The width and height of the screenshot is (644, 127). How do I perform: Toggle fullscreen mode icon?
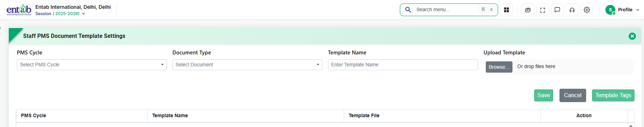pyautogui.click(x=543, y=10)
